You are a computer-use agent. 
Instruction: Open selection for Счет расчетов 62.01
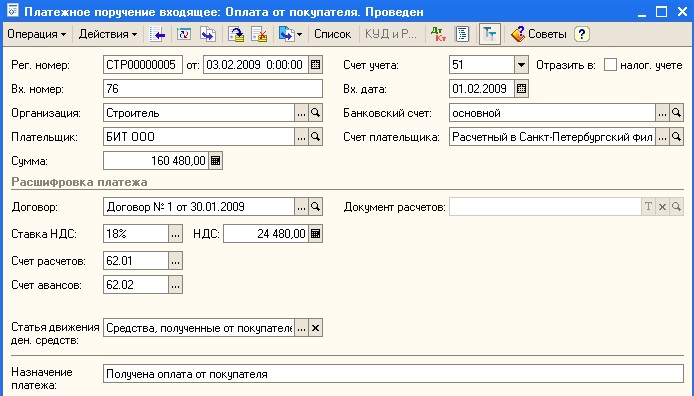[x=175, y=261]
